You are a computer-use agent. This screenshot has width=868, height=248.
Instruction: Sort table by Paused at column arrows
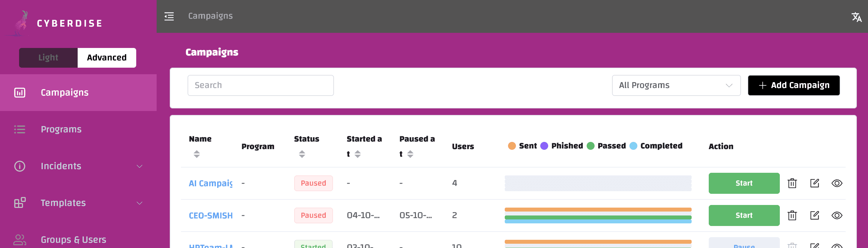[410, 154]
